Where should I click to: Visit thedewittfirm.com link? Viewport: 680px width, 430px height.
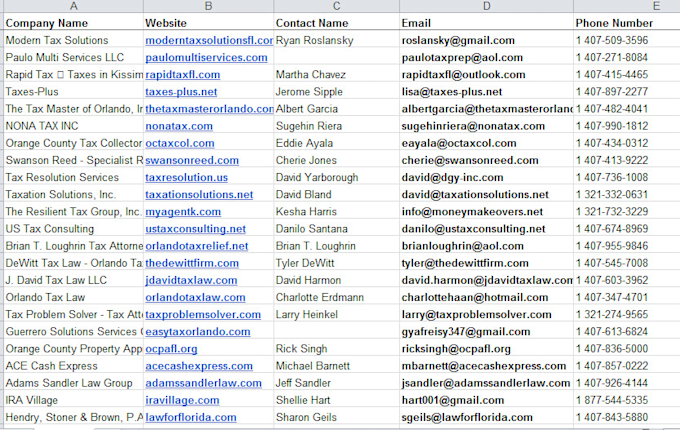(x=192, y=263)
